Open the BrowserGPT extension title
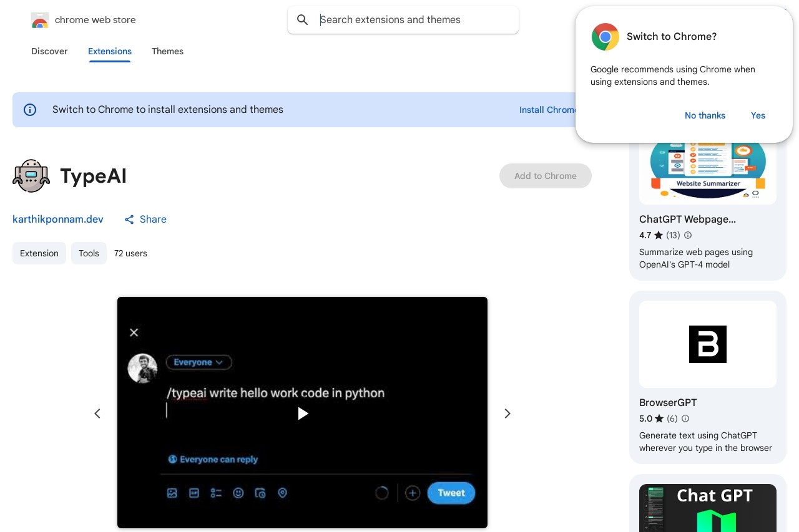 point(668,402)
